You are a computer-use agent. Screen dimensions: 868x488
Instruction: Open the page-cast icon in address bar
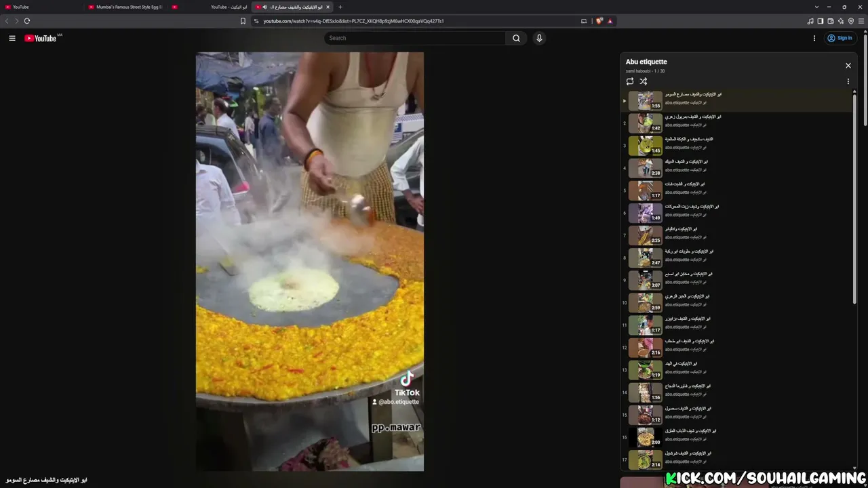point(584,21)
